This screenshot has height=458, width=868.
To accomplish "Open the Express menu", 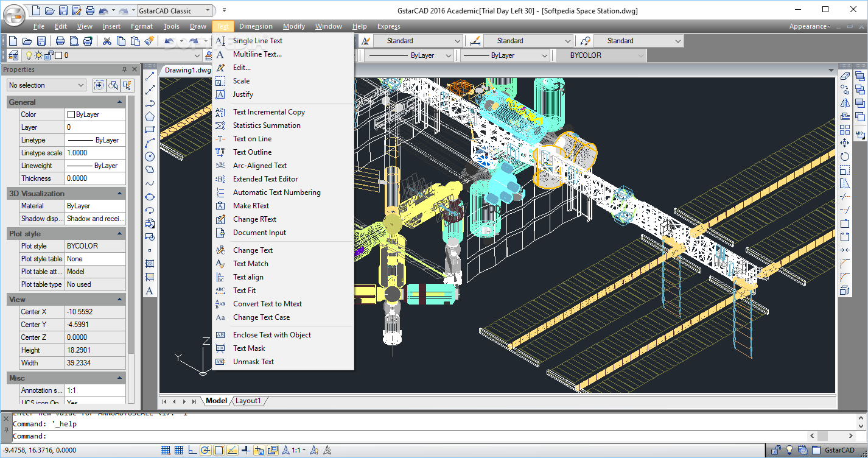I will point(388,26).
